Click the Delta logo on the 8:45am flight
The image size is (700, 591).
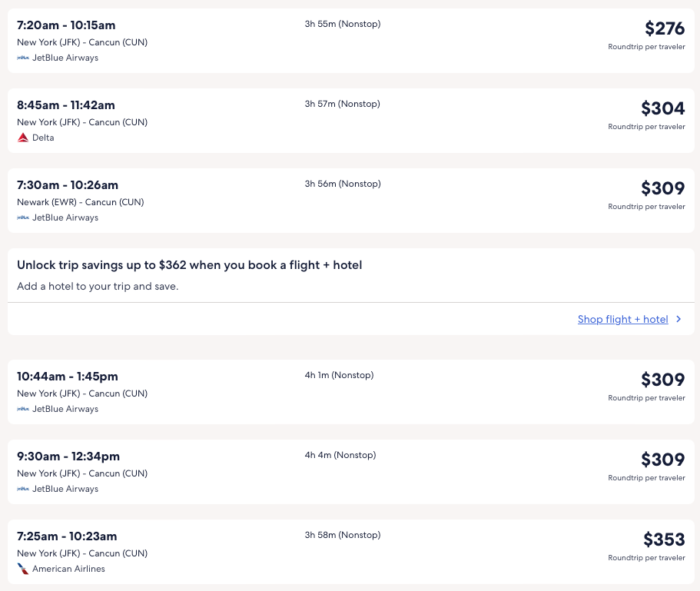(23, 138)
